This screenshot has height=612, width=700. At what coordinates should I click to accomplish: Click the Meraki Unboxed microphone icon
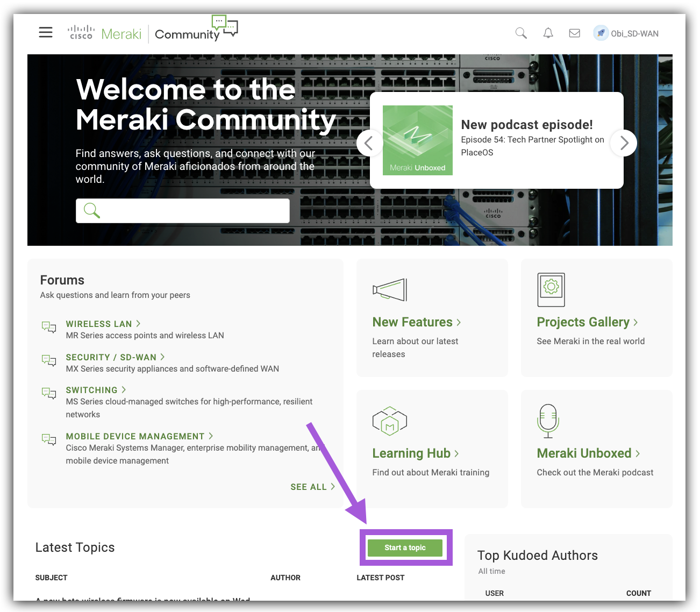(x=548, y=421)
